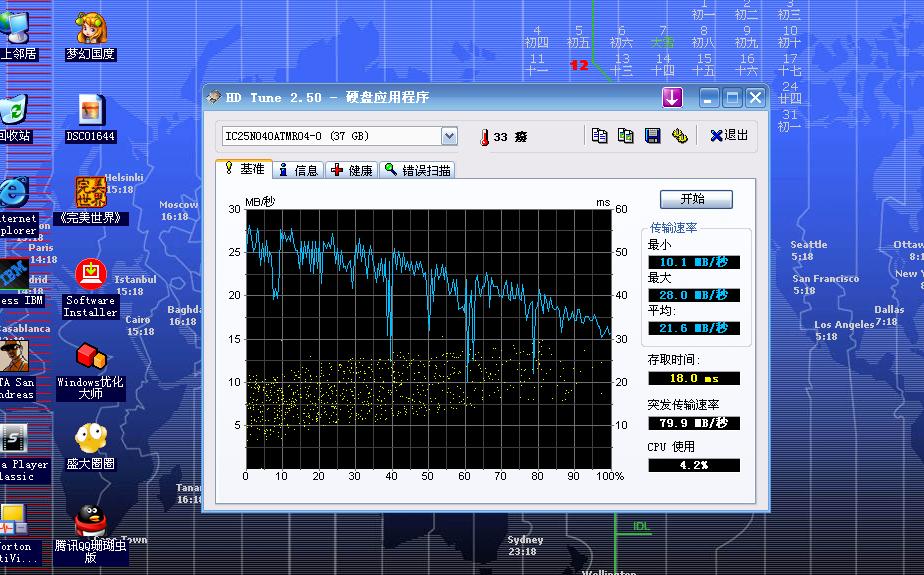Select the 盛大圈圈 desktop icon
The height and width of the screenshot is (575, 924).
[91, 438]
